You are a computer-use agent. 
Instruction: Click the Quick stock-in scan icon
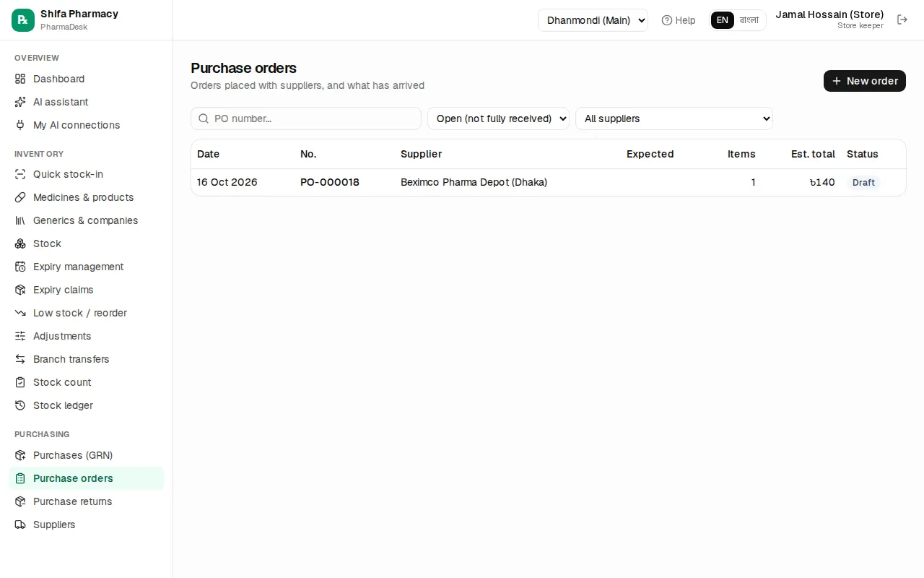pos(20,174)
